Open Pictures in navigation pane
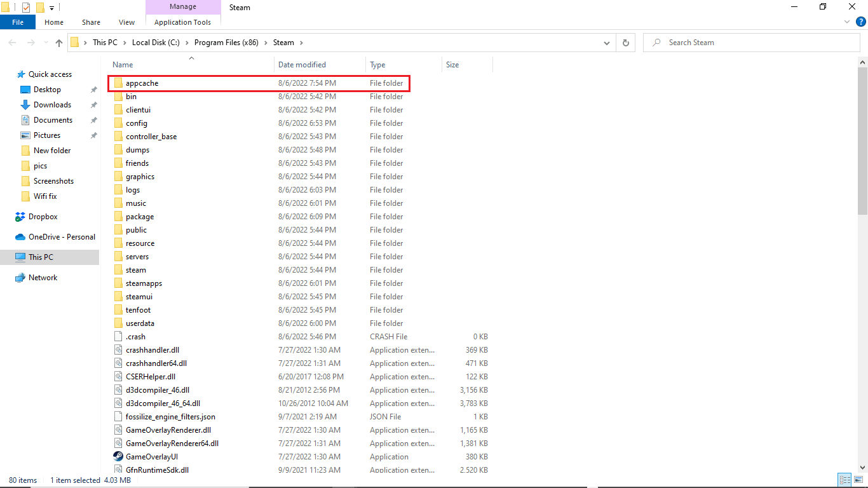Screen dimensions: 868x488 [x=47, y=135]
